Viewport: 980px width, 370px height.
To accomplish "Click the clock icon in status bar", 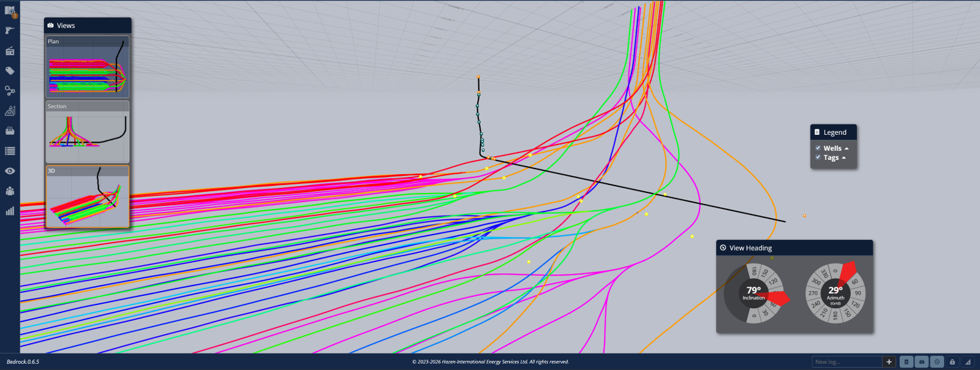I will [937, 362].
